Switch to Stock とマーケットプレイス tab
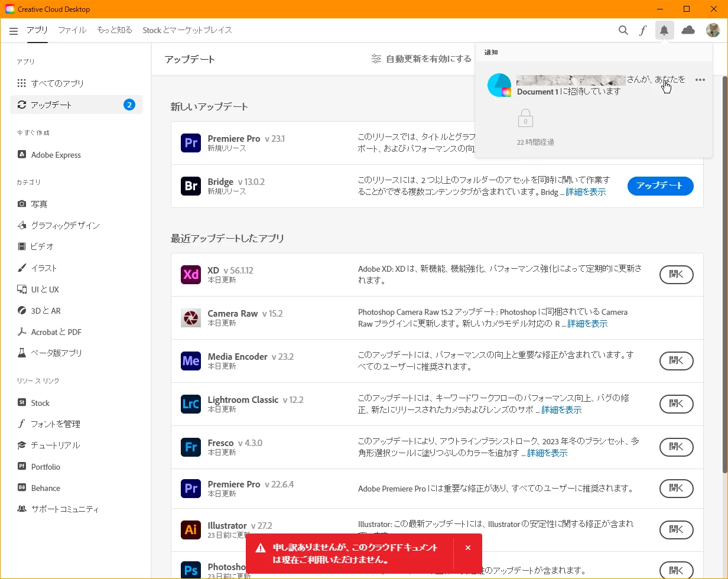 click(187, 30)
